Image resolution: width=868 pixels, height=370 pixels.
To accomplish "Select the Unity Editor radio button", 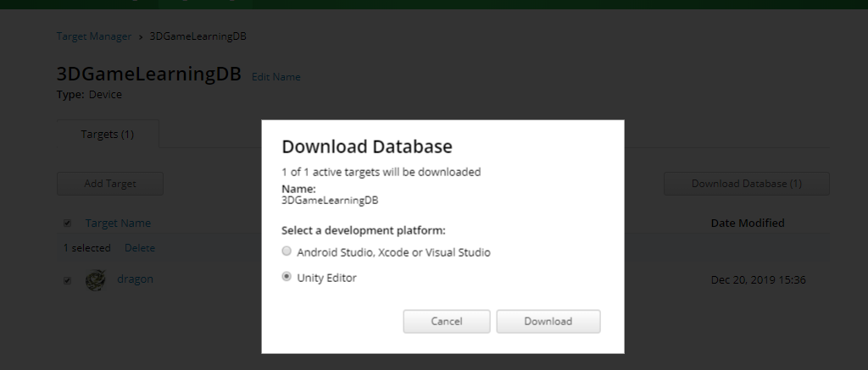I will click(287, 277).
